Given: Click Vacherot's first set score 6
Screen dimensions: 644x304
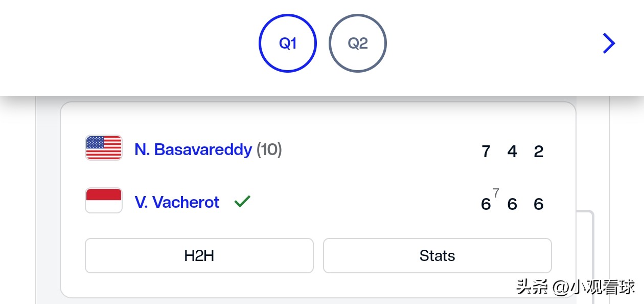Looking at the screenshot, I should (486, 204).
